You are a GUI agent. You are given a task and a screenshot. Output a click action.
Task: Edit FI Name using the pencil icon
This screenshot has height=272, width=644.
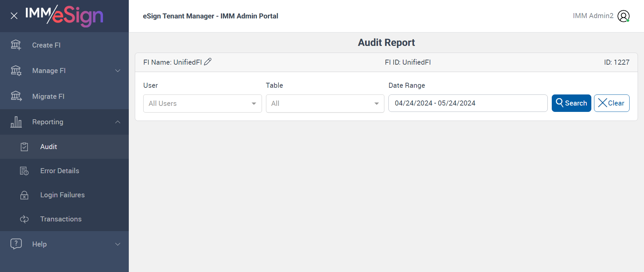(x=208, y=62)
